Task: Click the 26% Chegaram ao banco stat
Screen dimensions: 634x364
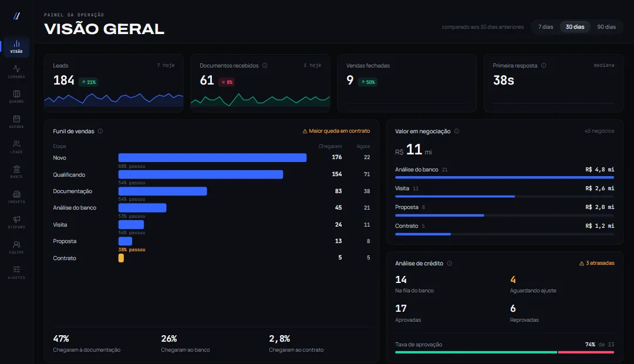Action: [185, 343]
